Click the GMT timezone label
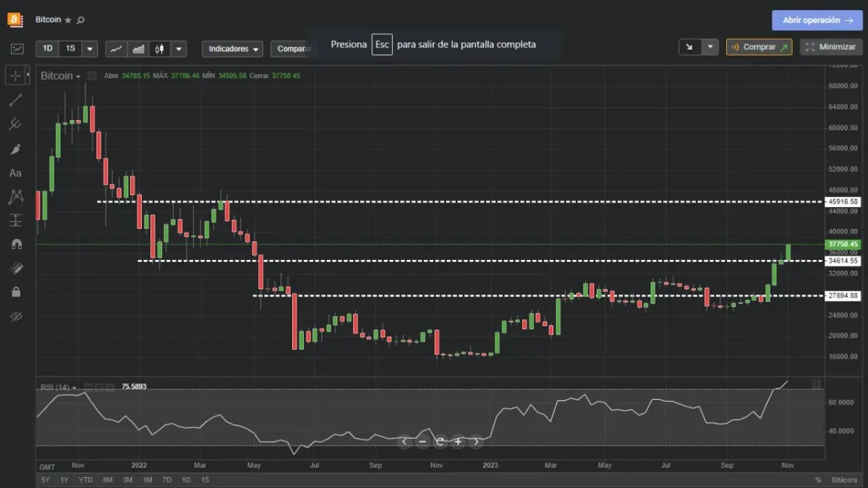 coord(48,467)
